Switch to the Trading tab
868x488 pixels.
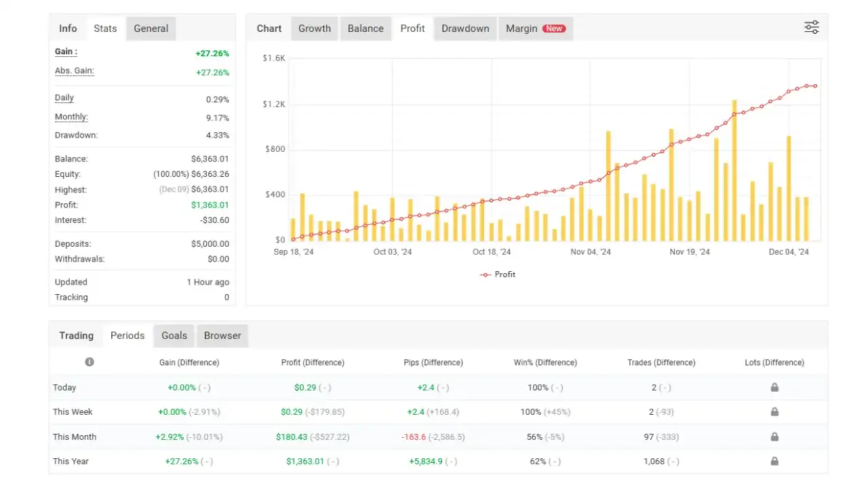pos(76,335)
